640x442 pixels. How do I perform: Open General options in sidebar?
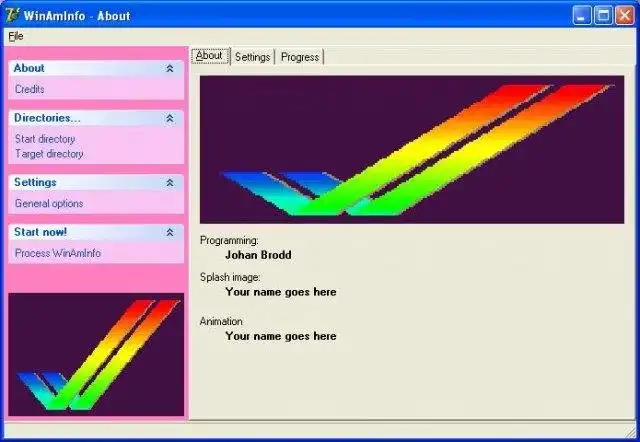pyautogui.click(x=49, y=203)
